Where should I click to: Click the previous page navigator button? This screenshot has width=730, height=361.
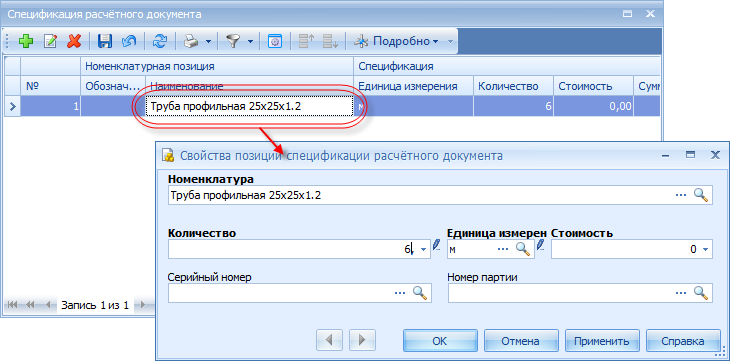(x=30, y=305)
